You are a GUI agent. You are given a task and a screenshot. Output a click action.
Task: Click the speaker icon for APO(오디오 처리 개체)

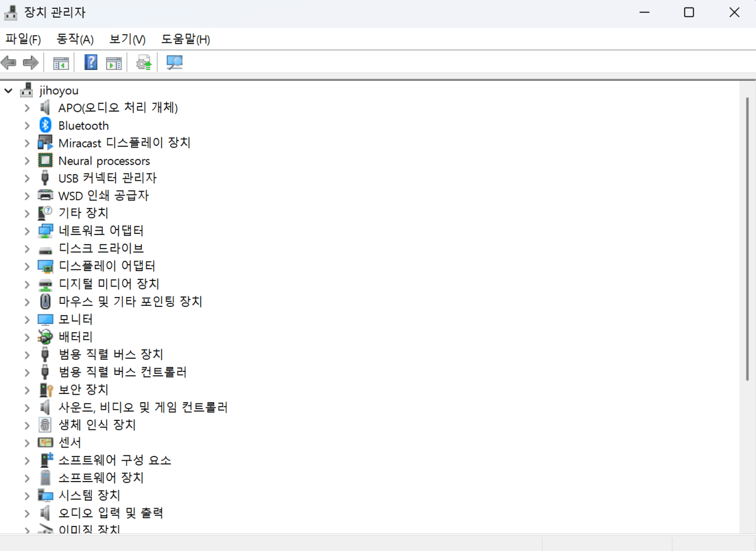(45, 108)
